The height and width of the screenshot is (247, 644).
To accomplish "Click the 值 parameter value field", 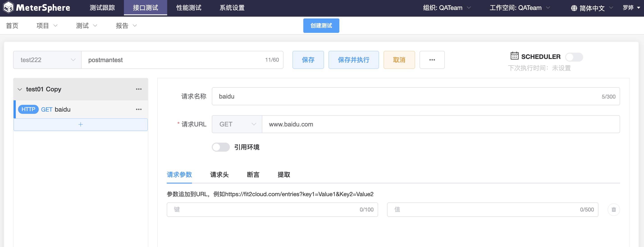I will point(493,210).
